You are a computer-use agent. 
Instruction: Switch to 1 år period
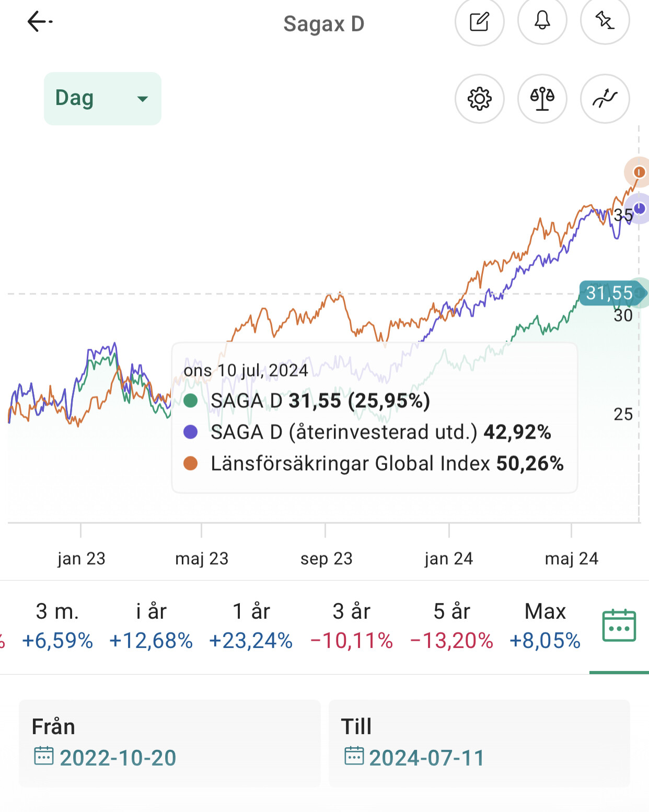click(251, 626)
